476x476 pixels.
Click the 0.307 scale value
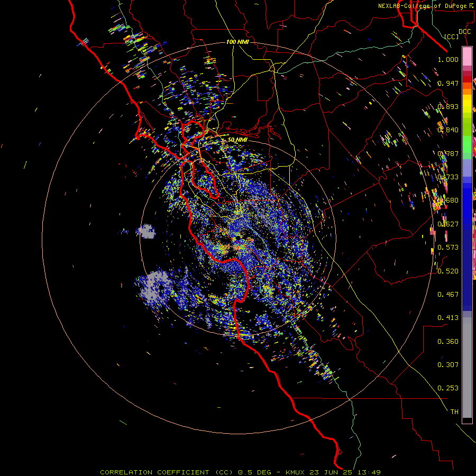[x=448, y=364]
